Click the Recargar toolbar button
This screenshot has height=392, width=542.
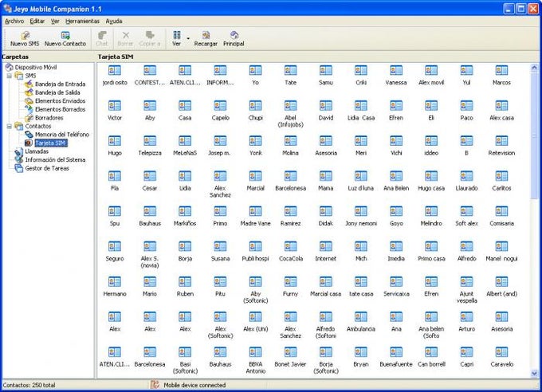206,39
